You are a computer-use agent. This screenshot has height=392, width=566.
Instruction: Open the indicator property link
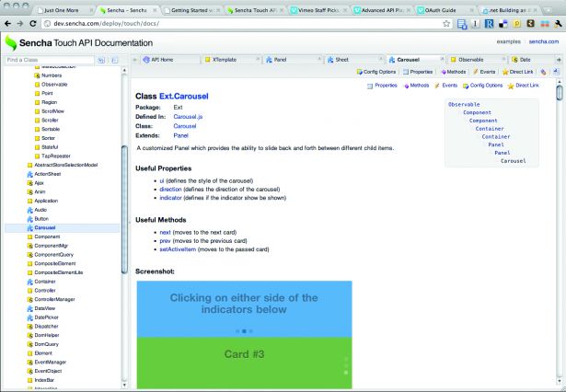(170, 198)
